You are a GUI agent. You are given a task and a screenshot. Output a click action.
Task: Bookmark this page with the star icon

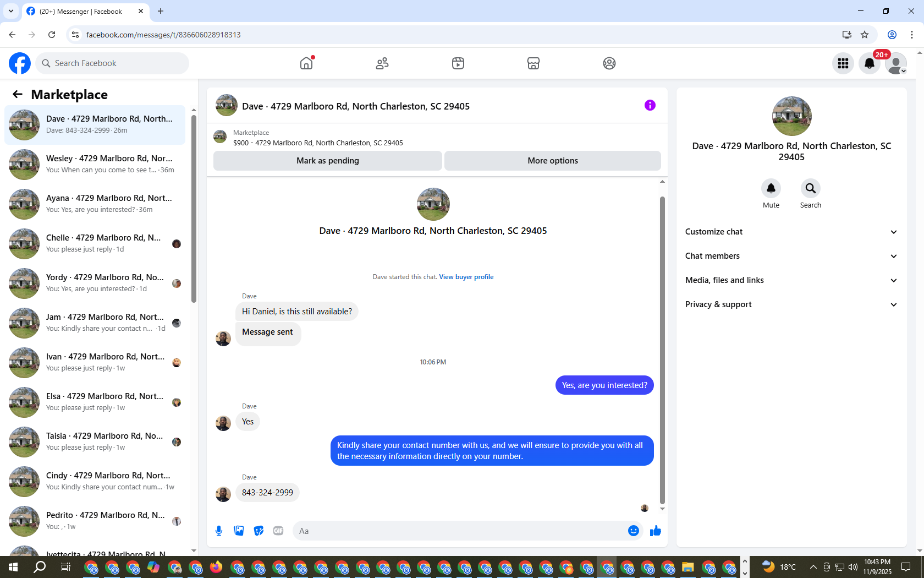[865, 35]
